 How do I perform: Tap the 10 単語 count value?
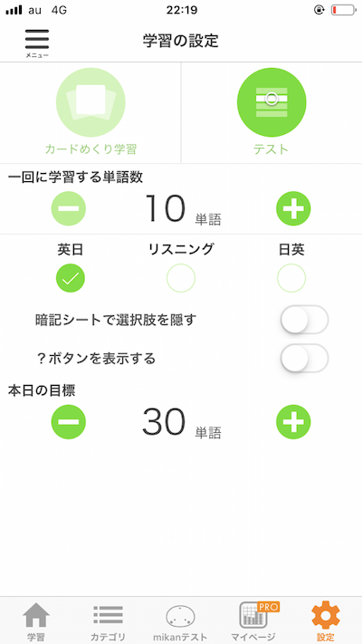[x=183, y=209]
